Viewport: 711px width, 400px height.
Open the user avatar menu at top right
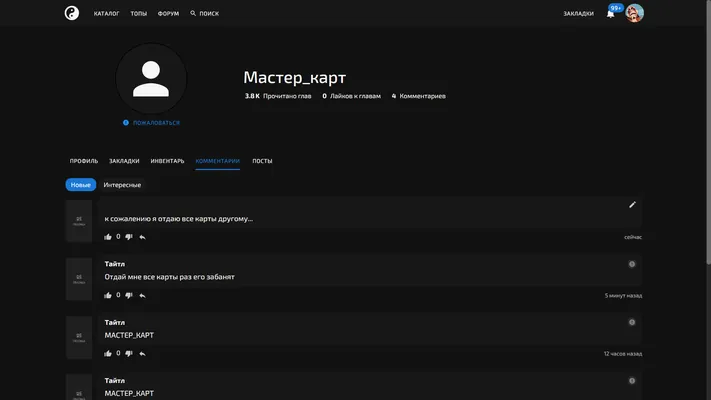tap(634, 13)
